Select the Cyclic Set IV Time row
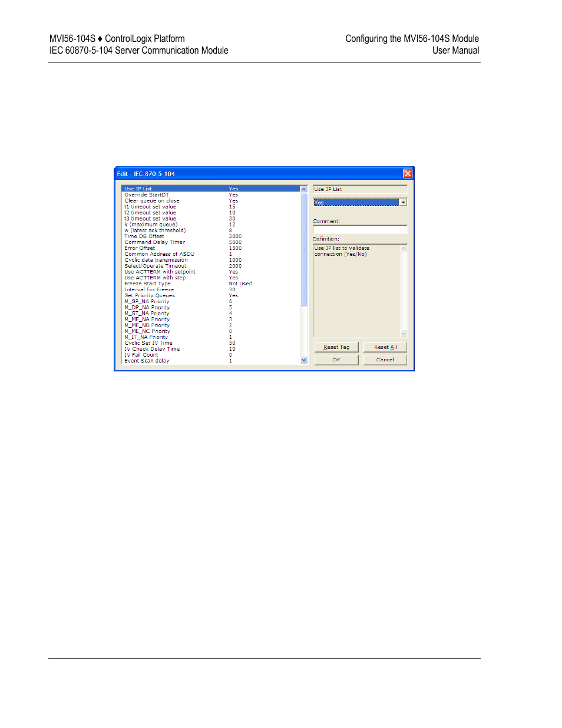The height and width of the screenshot is (728, 562). click(x=211, y=342)
